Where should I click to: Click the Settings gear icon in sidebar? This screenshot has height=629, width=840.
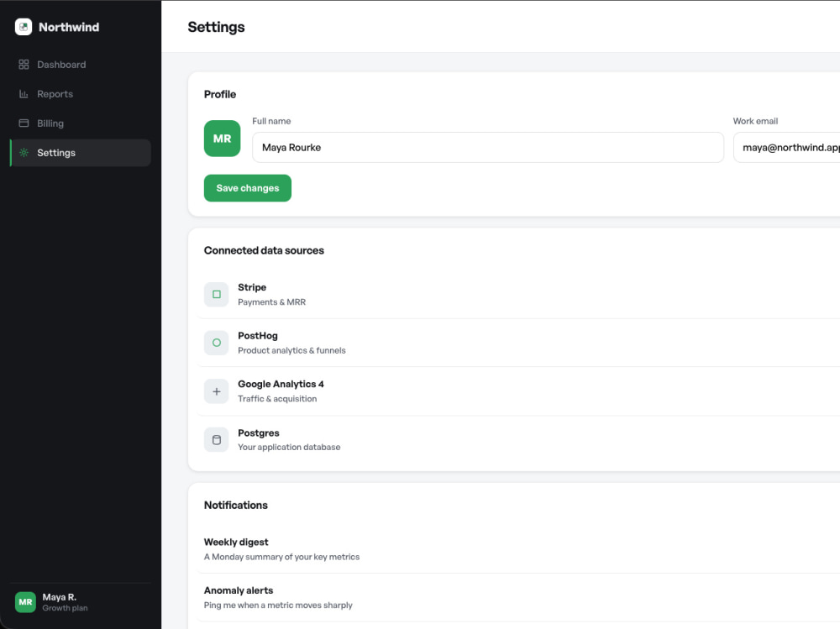[x=24, y=153]
